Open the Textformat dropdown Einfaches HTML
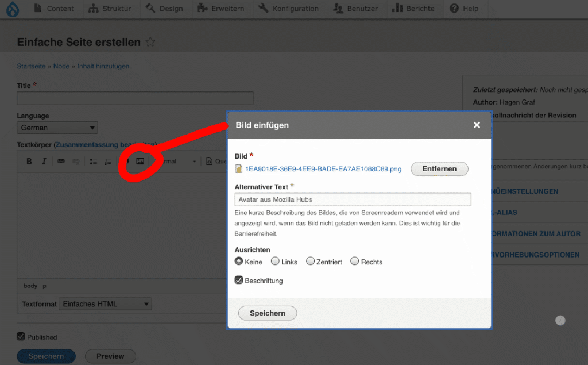Viewport: 588px width, 365px height. (106, 304)
